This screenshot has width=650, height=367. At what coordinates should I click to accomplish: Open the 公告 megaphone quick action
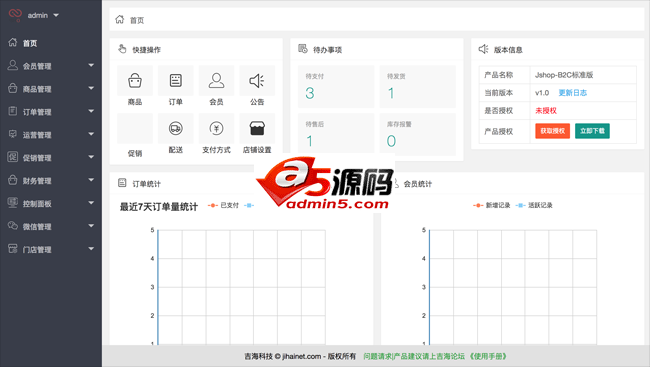[x=257, y=80]
